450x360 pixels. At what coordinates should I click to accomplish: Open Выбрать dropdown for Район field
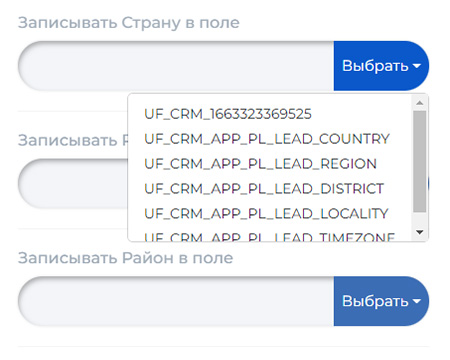click(x=381, y=301)
